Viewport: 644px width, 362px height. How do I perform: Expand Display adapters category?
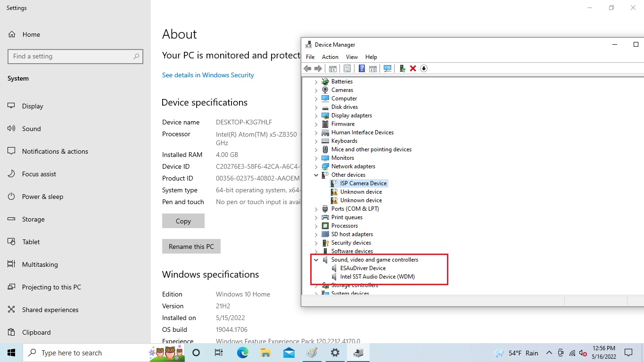point(316,115)
